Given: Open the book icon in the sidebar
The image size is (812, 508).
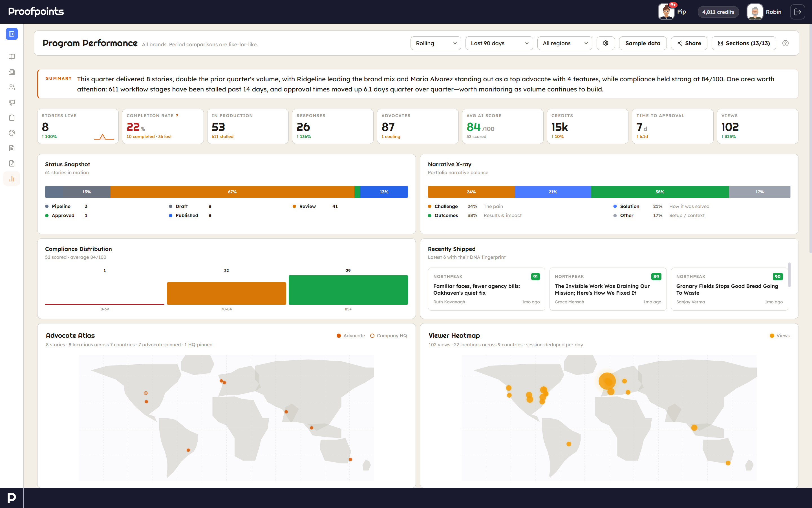Looking at the screenshot, I should pos(12,56).
